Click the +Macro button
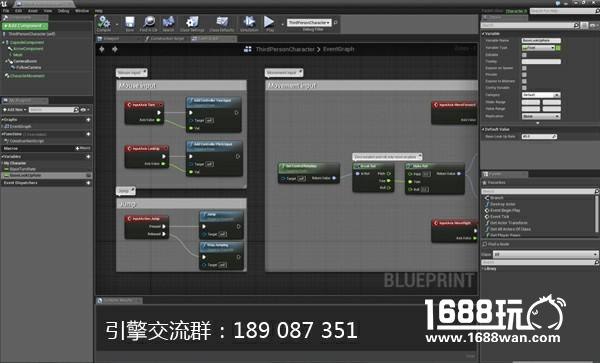Screen dimensions: 600x363 tap(83, 148)
